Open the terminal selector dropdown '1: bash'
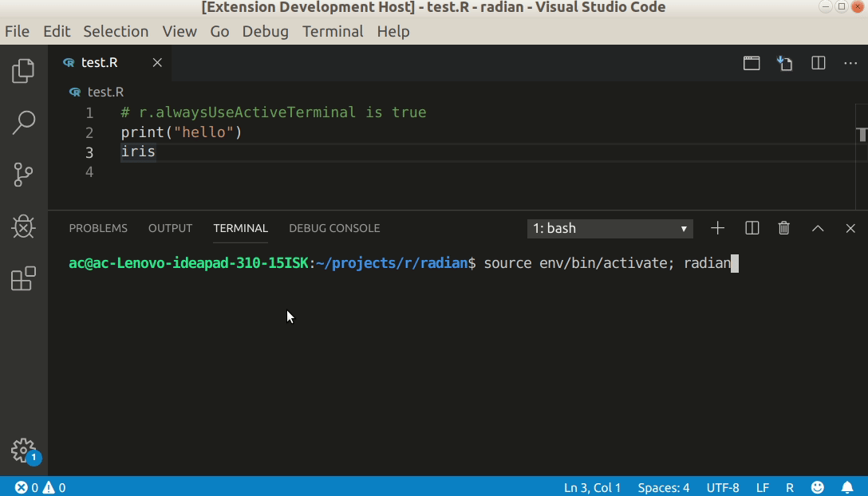 [610, 228]
